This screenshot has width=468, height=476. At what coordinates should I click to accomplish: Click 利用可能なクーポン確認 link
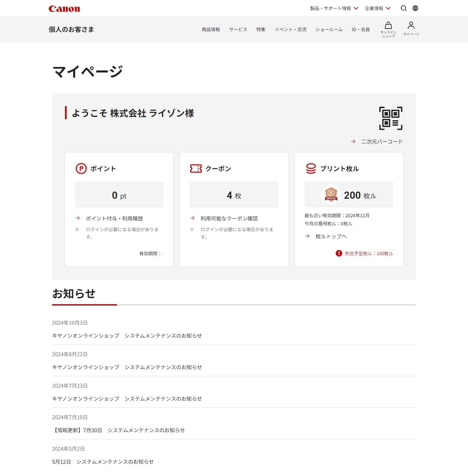coord(229,219)
